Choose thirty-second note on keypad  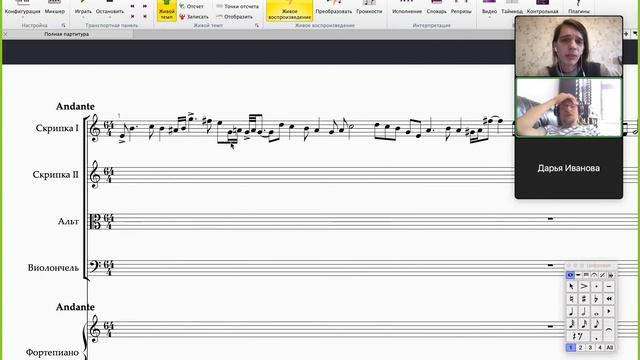(571, 324)
